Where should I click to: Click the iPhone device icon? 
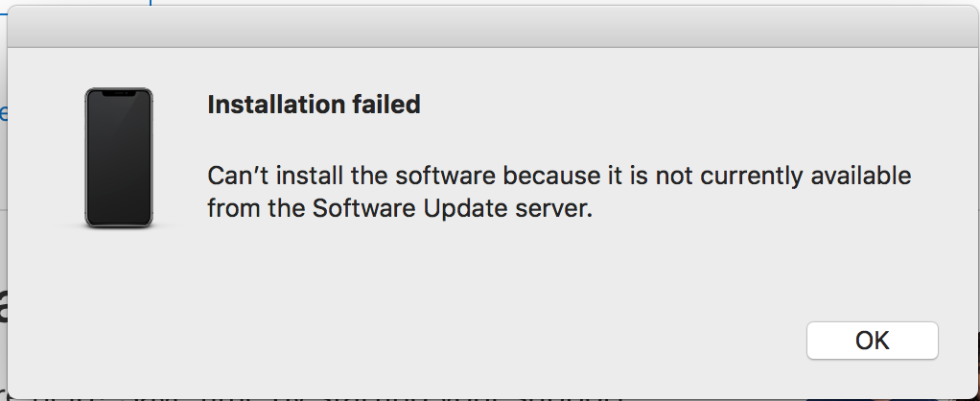119,157
